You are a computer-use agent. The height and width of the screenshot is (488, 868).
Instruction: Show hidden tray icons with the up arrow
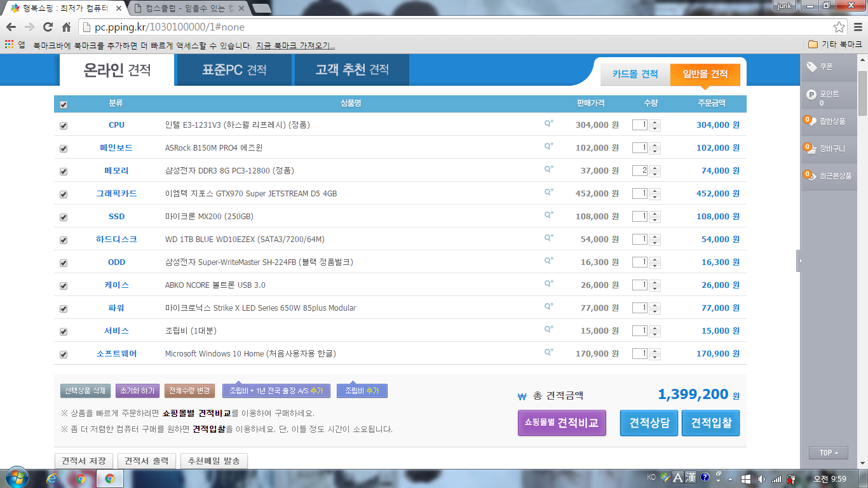[731, 478]
